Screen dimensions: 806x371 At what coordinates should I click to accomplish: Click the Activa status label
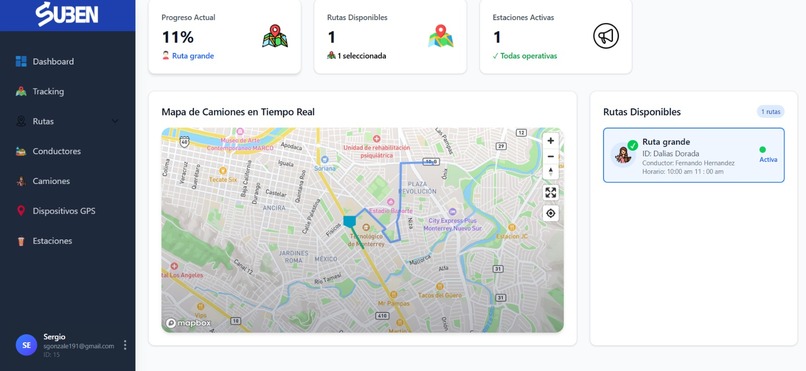pos(768,160)
